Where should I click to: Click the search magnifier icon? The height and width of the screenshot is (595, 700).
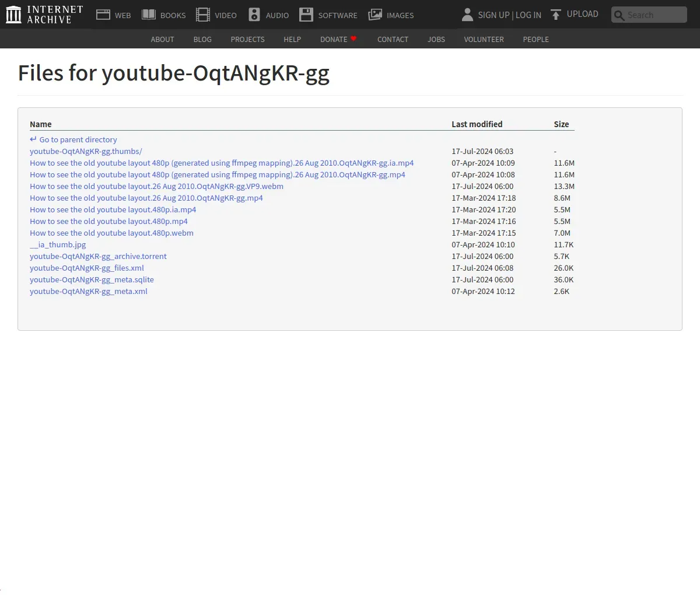click(619, 15)
